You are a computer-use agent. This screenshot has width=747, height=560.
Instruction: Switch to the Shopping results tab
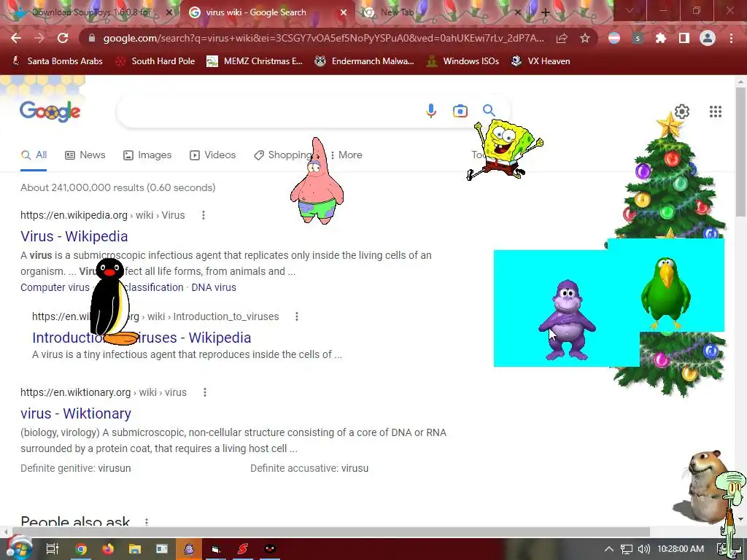pyautogui.click(x=283, y=155)
